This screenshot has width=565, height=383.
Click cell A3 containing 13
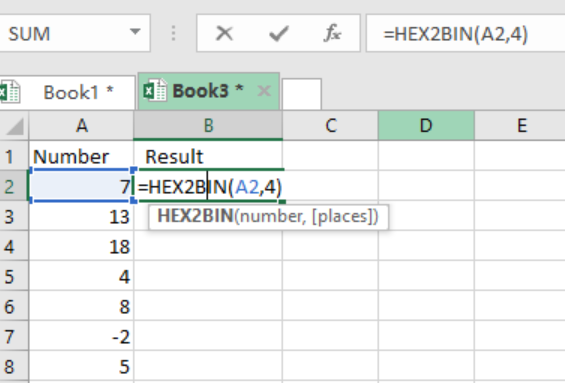click(x=81, y=217)
